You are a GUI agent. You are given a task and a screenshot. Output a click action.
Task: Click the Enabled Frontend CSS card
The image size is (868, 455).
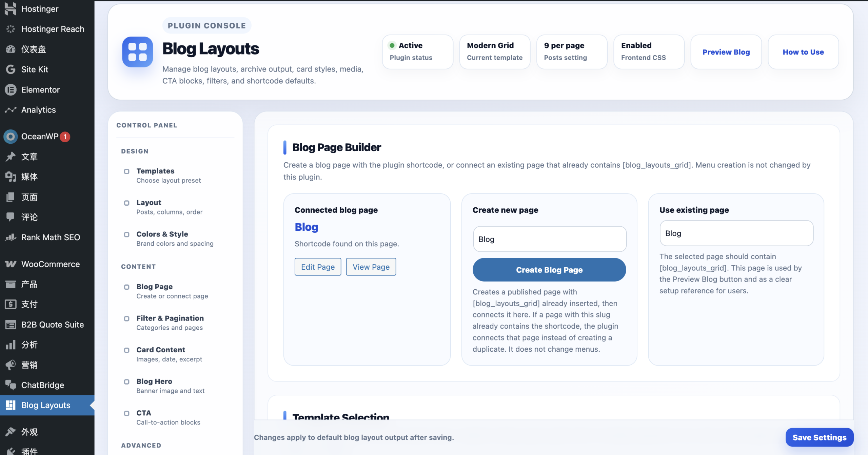(649, 52)
